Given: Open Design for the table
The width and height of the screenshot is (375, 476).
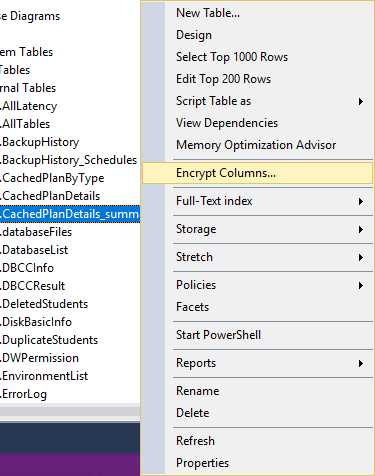Looking at the screenshot, I should 194,35.
